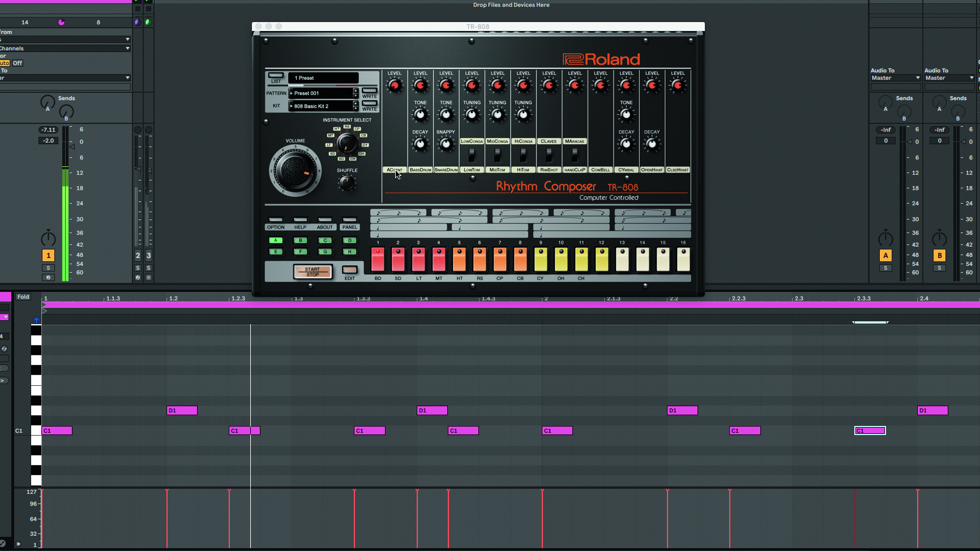
Task: Click step button 5 on the sequencer
Action: coord(459,259)
